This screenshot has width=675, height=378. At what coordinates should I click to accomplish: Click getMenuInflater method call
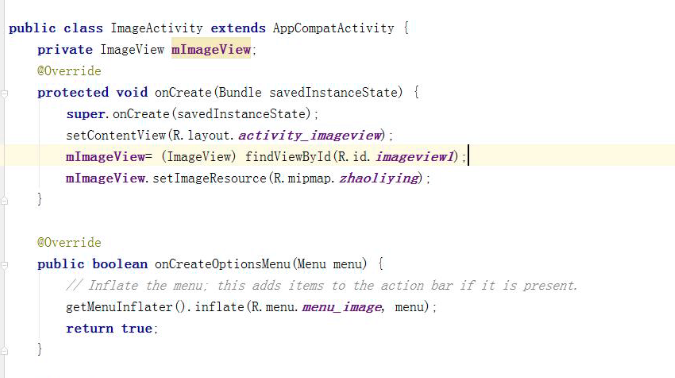click(x=119, y=307)
